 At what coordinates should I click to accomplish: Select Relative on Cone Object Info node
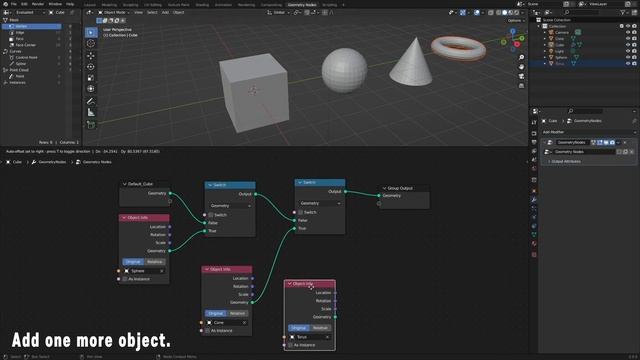coord(238,313)
